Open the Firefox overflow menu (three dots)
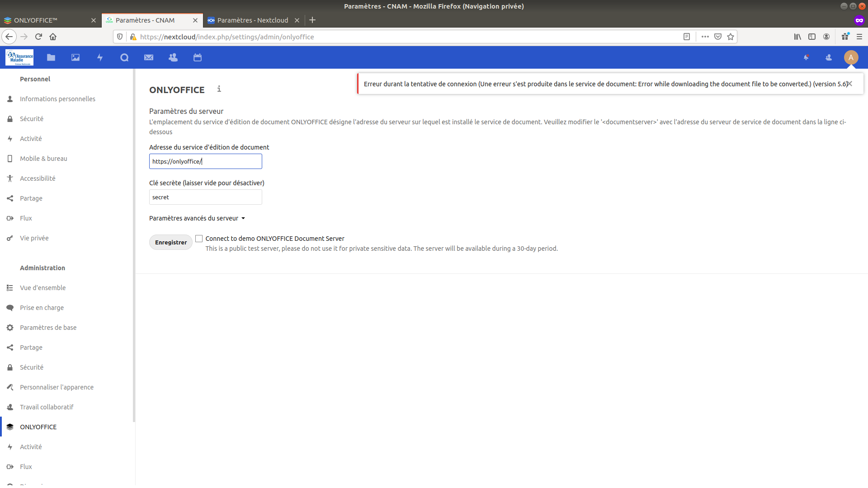868x488 pixels. [x=705, y=37]
